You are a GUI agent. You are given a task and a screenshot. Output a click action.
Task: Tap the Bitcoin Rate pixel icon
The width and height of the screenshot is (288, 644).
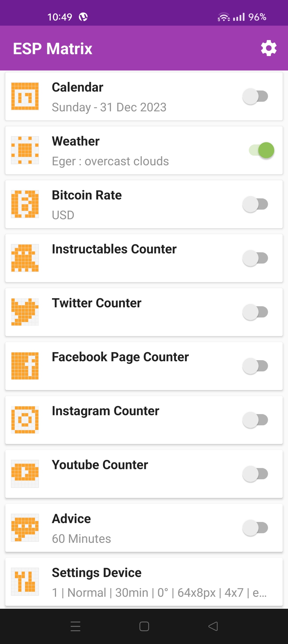coord(25,204)
